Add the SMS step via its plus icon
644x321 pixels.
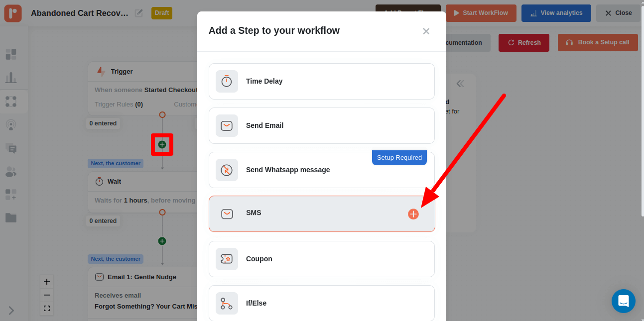coord(413,214)
